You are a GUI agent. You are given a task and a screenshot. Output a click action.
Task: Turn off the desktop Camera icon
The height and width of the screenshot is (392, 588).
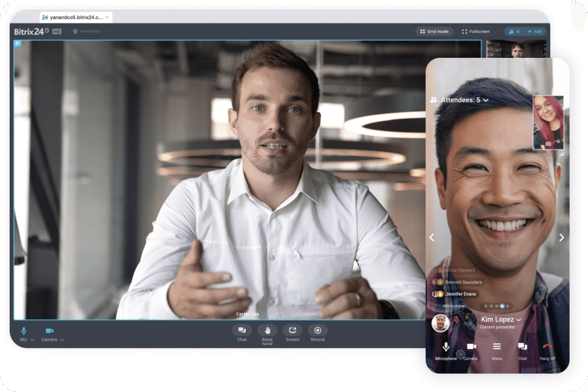pyautogui.click(x=49, y=331)
